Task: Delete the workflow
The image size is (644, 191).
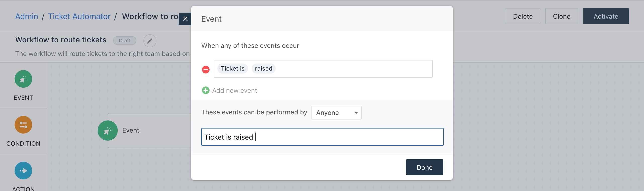Action: click(x=522, y=16)
